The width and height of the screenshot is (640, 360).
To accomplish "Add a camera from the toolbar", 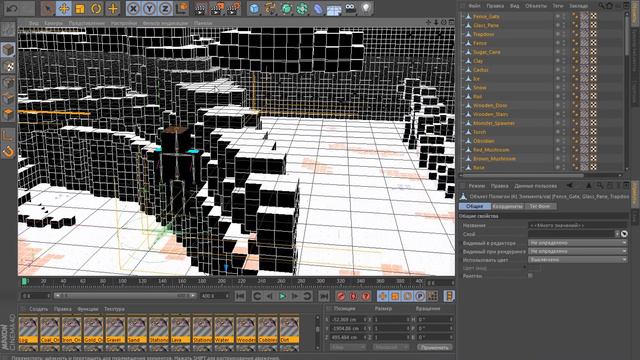I will tap(350, 9).
